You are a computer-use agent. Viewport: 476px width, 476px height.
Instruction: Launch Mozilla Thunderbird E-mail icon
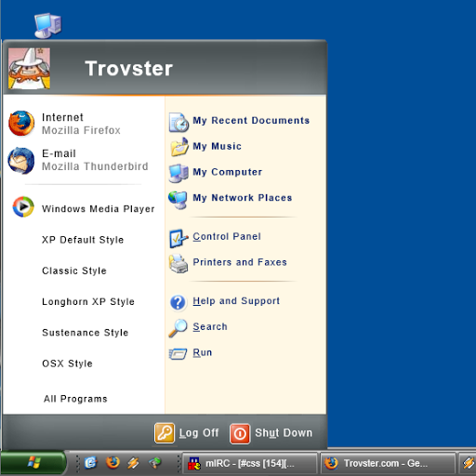21,161
